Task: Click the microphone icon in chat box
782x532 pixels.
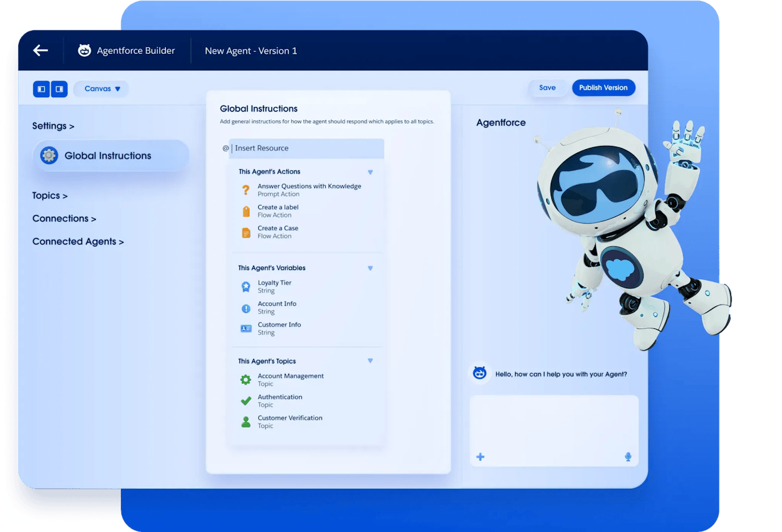Action: tap(628, 457)
